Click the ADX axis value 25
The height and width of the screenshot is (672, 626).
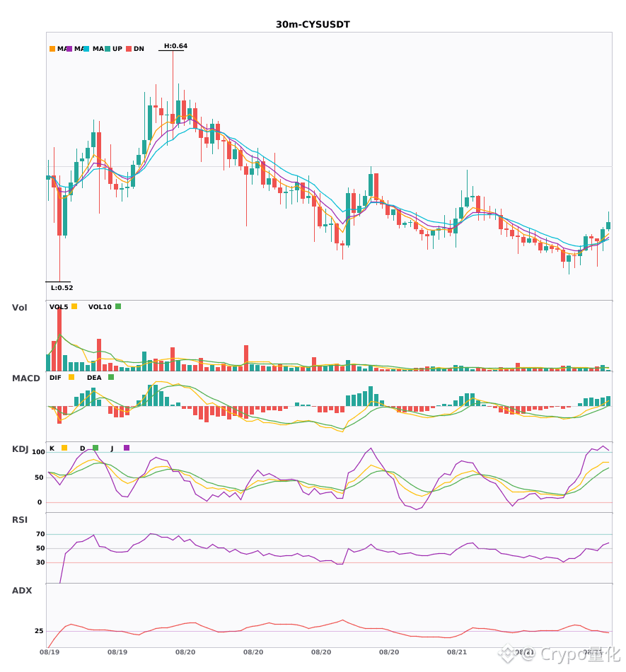pyautogui.click(x=39, y=631)
